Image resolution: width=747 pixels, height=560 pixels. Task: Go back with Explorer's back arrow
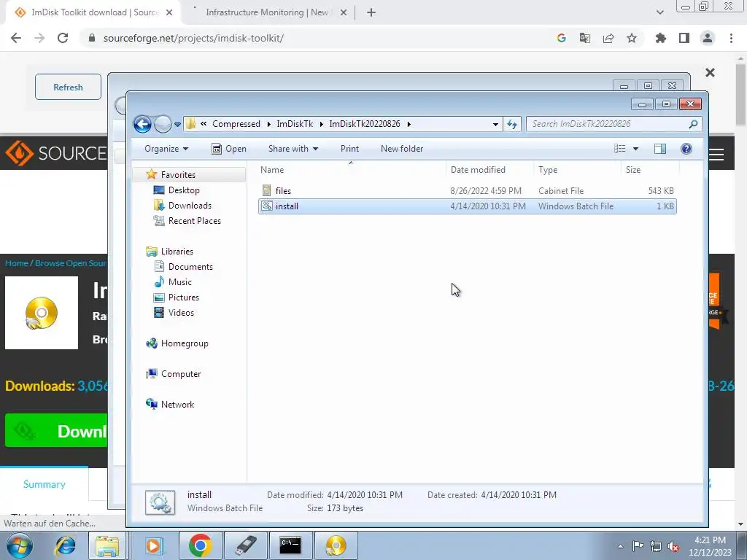[142, 124]
